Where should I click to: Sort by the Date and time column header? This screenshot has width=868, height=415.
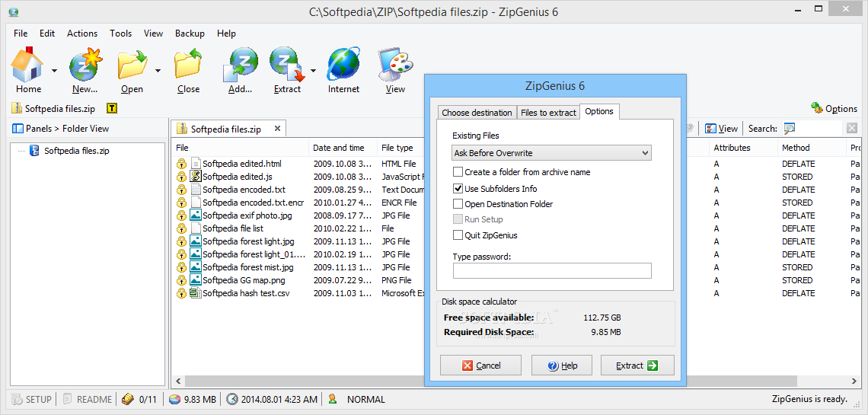coord(343,148)
